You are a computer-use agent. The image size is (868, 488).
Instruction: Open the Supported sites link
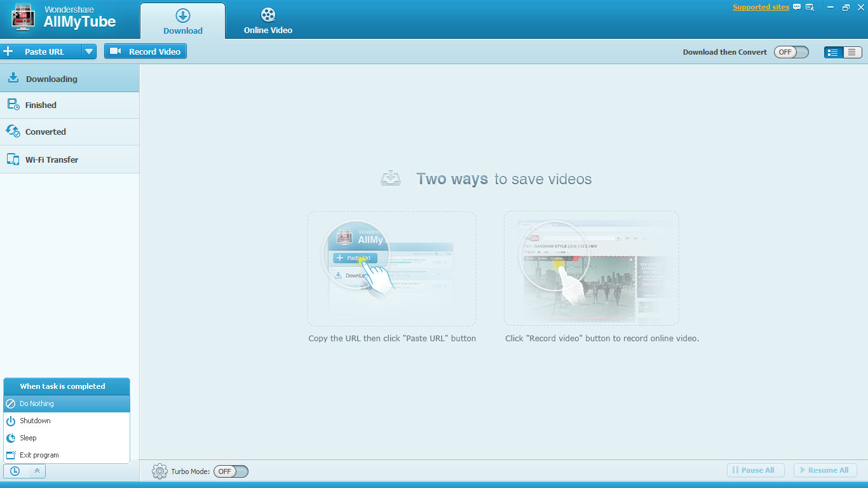click(761, 8)
